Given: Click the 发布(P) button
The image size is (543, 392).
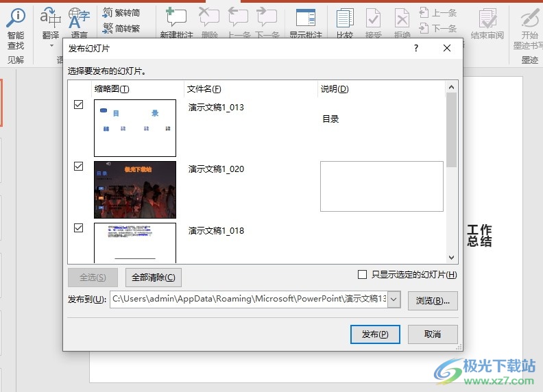Looking at the screenshot, I should pos(375,334).
